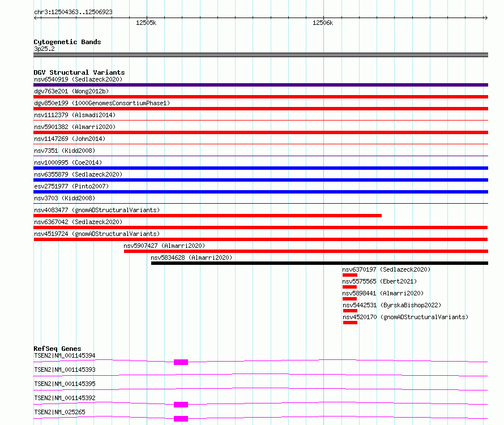Screen dimensions: 504x425
Task: Click the nsv6540919 (Sedlazeck2020) variant label
Action: coord(78,79)
